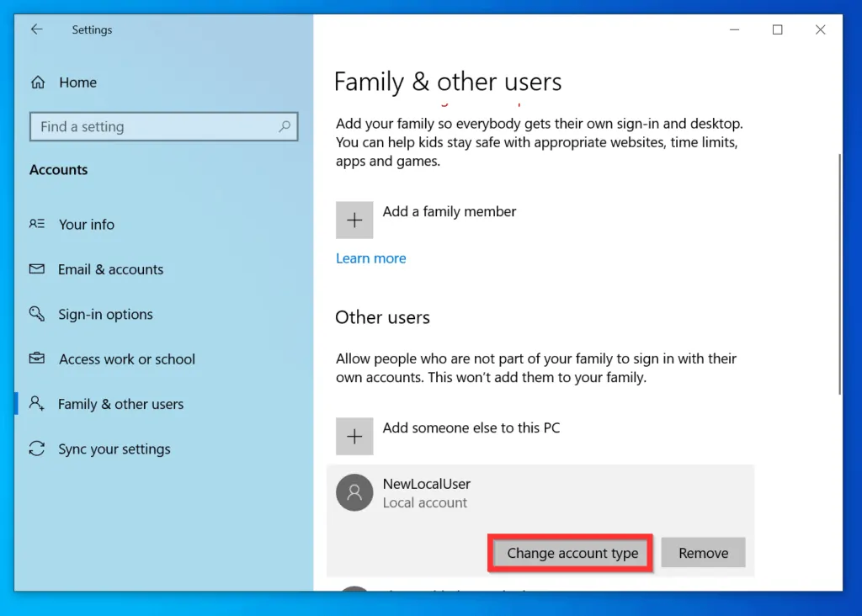This screenshot has width=862, height=616.
Task: Click the Sign-in options key icon
Action: tap(37, 314)
